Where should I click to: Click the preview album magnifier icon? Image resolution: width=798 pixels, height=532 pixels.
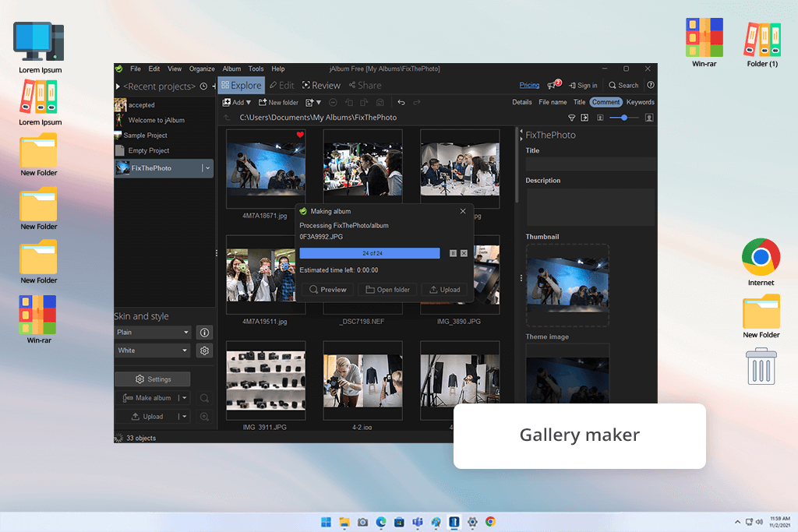(205, 398)
